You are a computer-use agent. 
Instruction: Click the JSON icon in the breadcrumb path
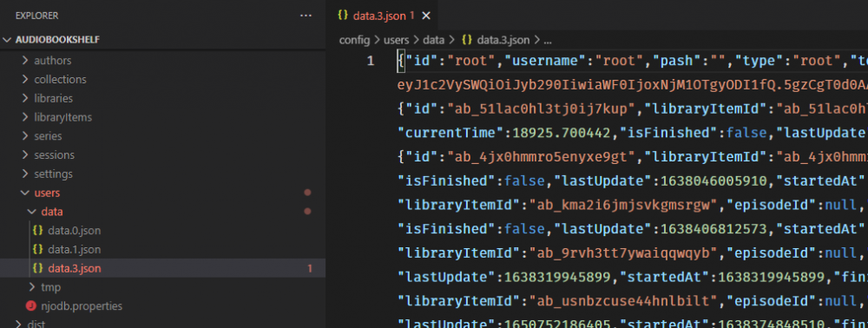[467, 40]
